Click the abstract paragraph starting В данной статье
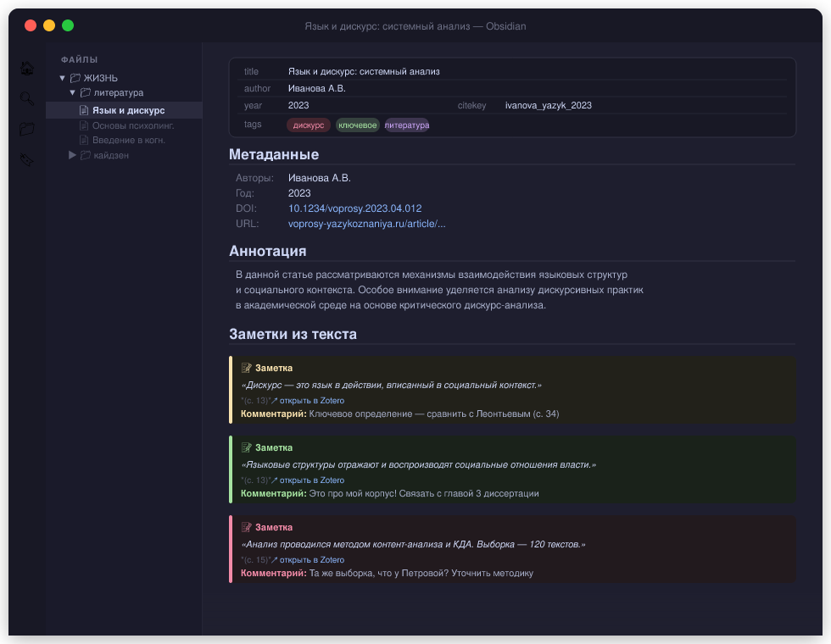 pos(439,290)
